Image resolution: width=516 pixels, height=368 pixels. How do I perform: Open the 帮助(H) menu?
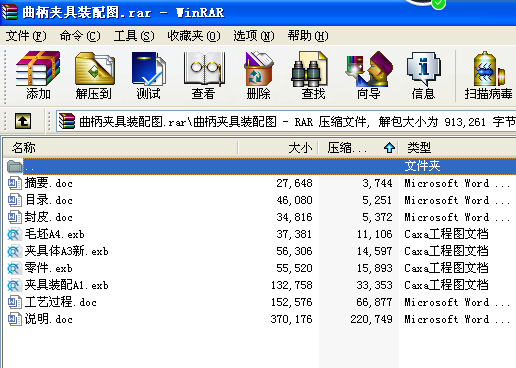pos(308,36)
